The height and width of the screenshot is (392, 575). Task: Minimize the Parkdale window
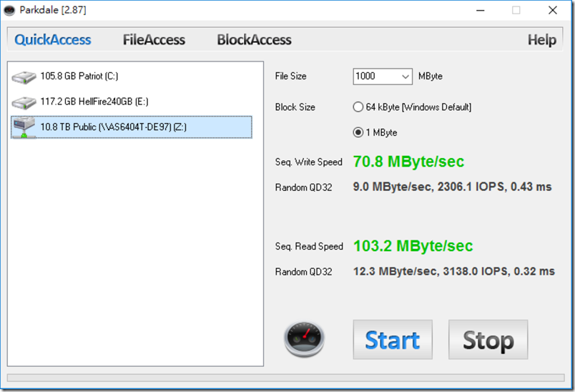click(x=481, y=10)
